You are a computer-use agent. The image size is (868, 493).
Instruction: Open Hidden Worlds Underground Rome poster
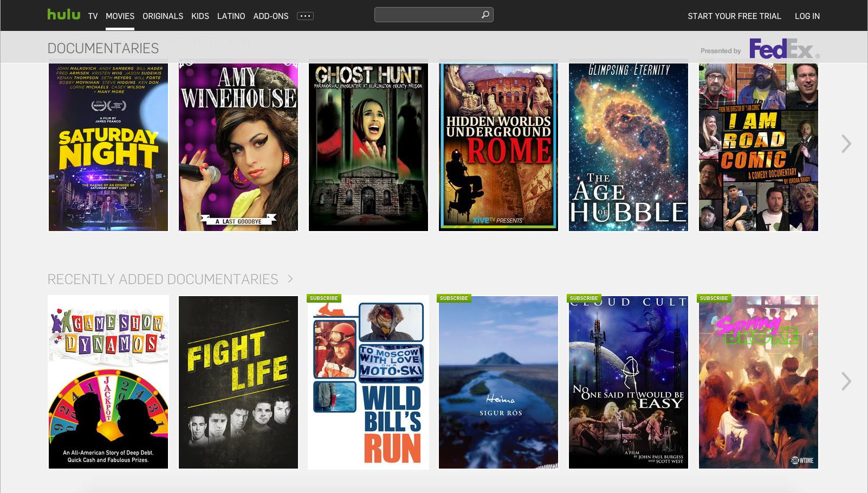(498, 147)
